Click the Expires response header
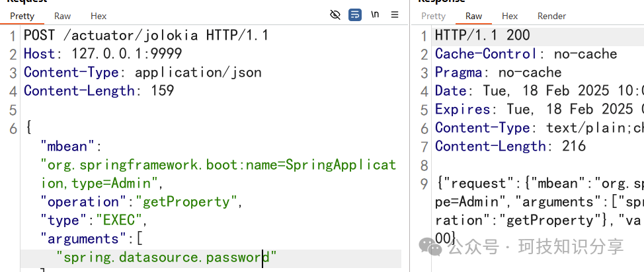Image resolution: width=644 pixels, height=272 pixels. tap(540, 109)
